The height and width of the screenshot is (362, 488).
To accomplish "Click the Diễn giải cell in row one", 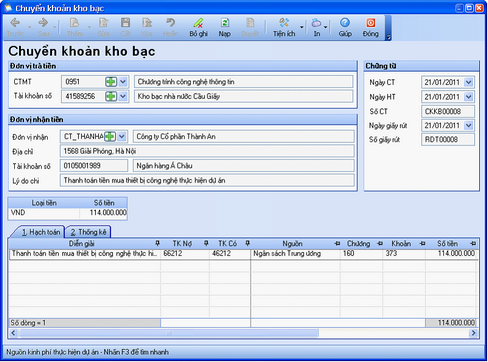I will point(85,254).
